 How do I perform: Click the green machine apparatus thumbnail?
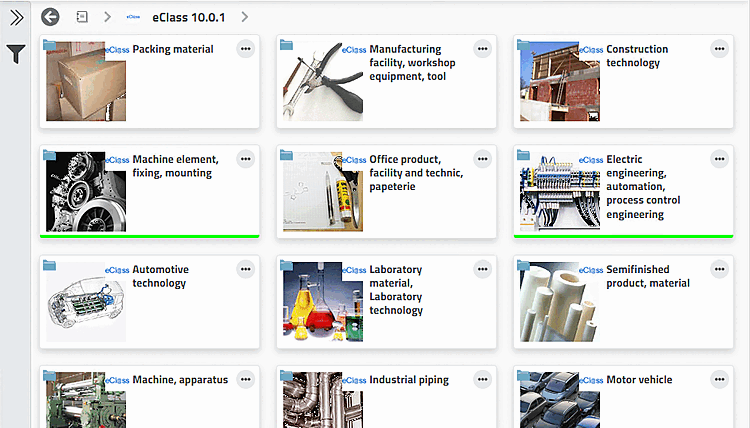pyautogui.click(x=86, y=400)
